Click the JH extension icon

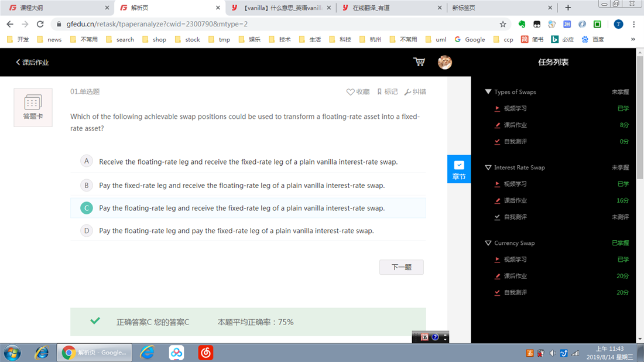[x=567, y=24]
